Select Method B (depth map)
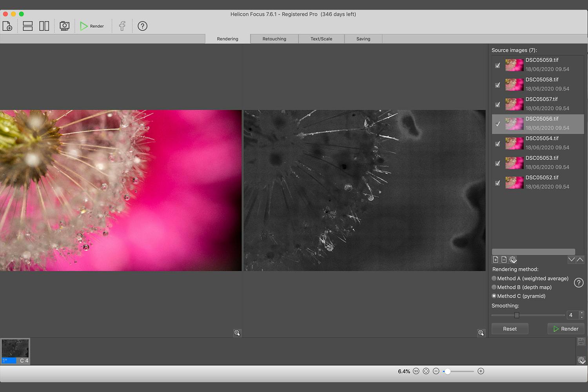This screenshot has height=392, width=588. [x=494, y=287]
